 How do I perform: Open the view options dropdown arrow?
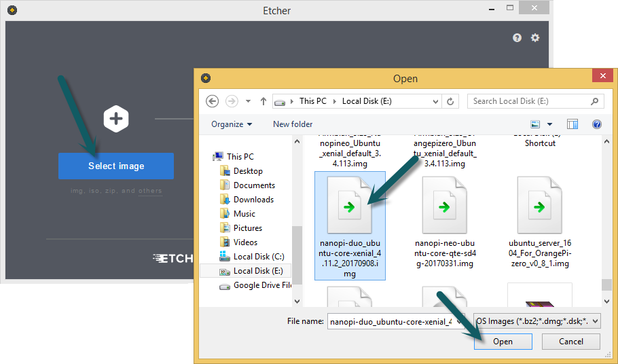tap(550, 124)
